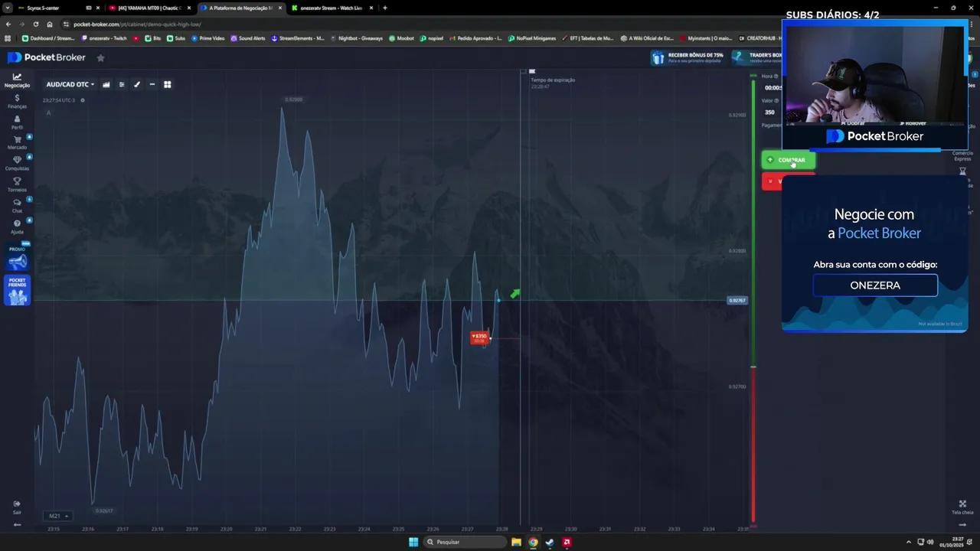
Task: Open the onezeratv - Twitch bookmark
Action: click(x=104, y=38)
